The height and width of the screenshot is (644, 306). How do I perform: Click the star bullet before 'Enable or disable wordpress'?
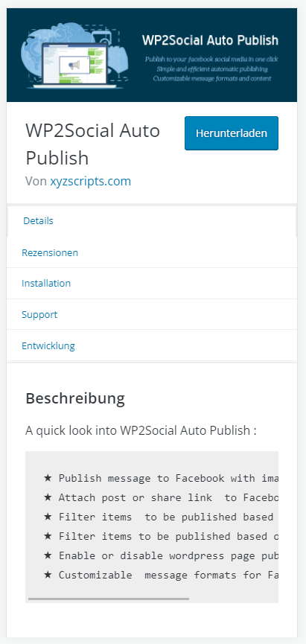(48, 555)
